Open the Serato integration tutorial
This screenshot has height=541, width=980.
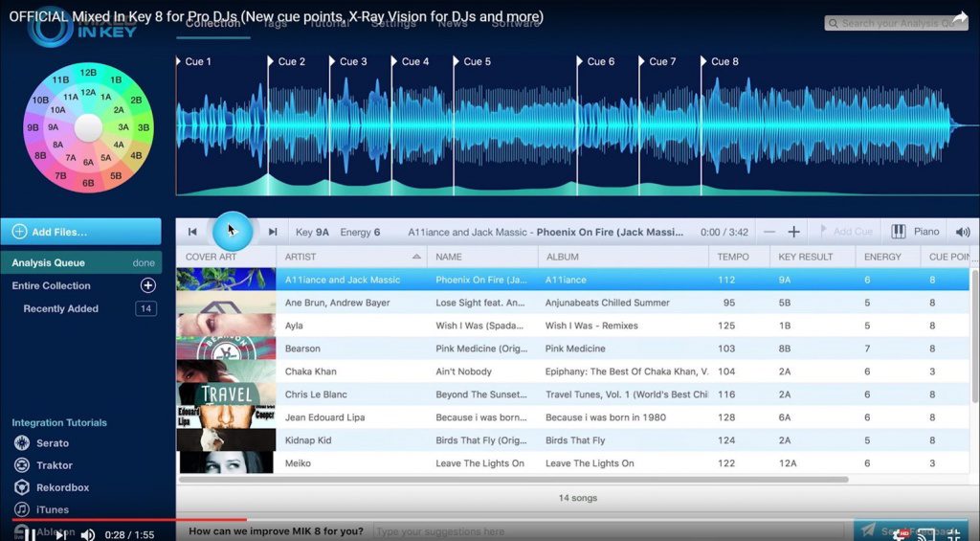click(x=53, y=443)
